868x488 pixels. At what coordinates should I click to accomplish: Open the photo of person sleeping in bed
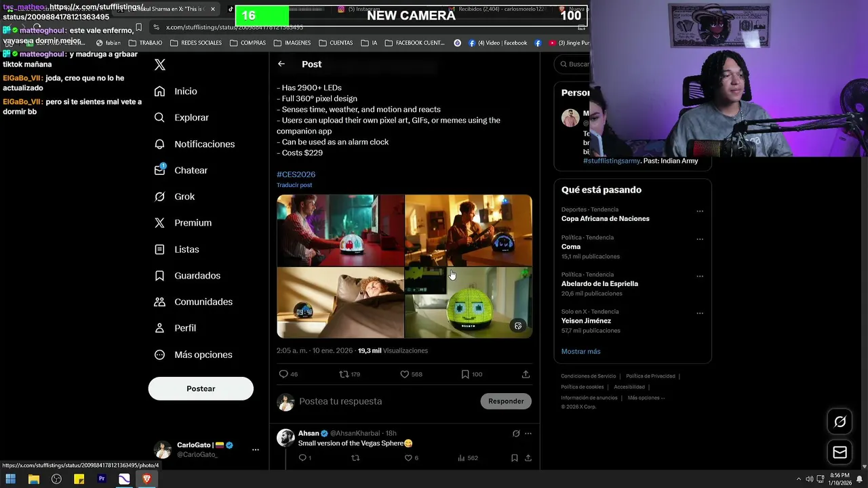(x=340, y=302)
